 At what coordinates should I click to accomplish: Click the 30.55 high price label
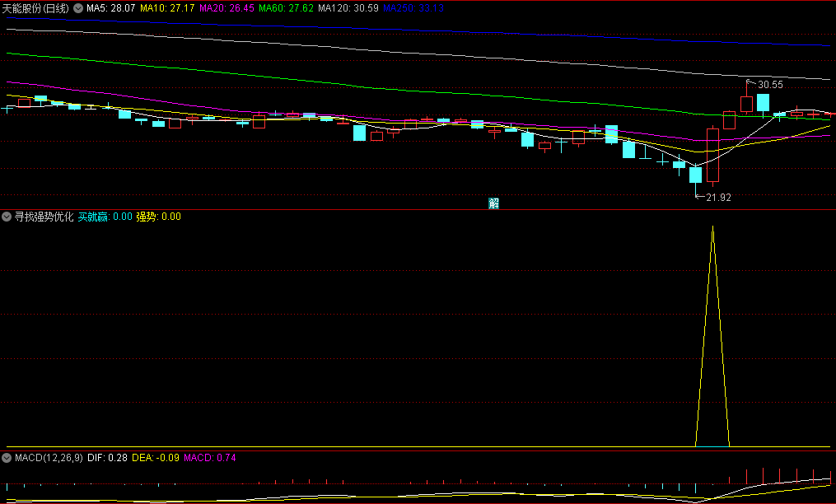[770, 85]
